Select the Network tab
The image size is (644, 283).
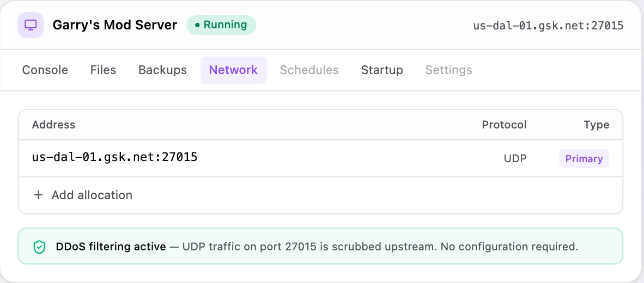point(234,70)
